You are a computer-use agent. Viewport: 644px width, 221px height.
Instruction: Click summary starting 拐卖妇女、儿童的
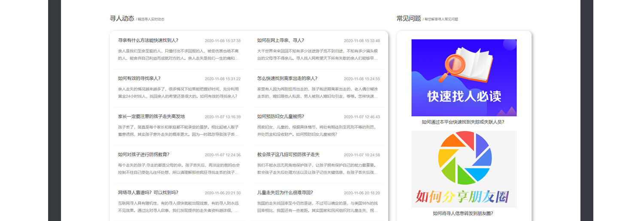pos(317,131)
